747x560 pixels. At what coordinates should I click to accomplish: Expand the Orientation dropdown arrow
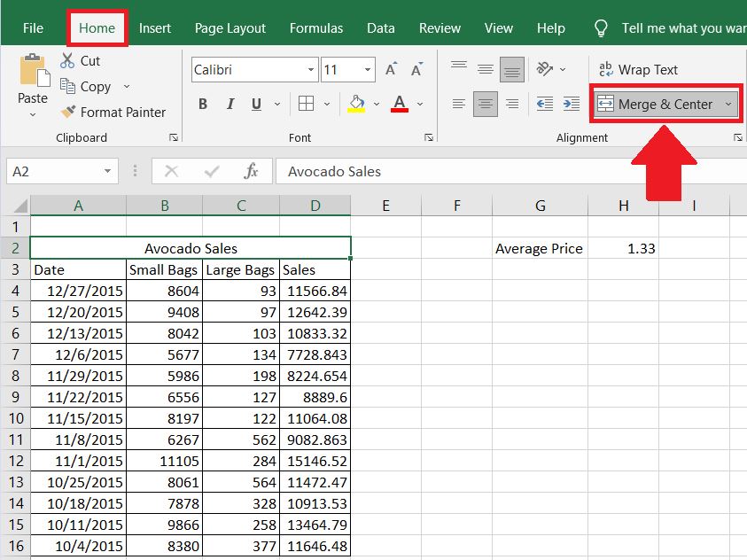pos(563,69)
